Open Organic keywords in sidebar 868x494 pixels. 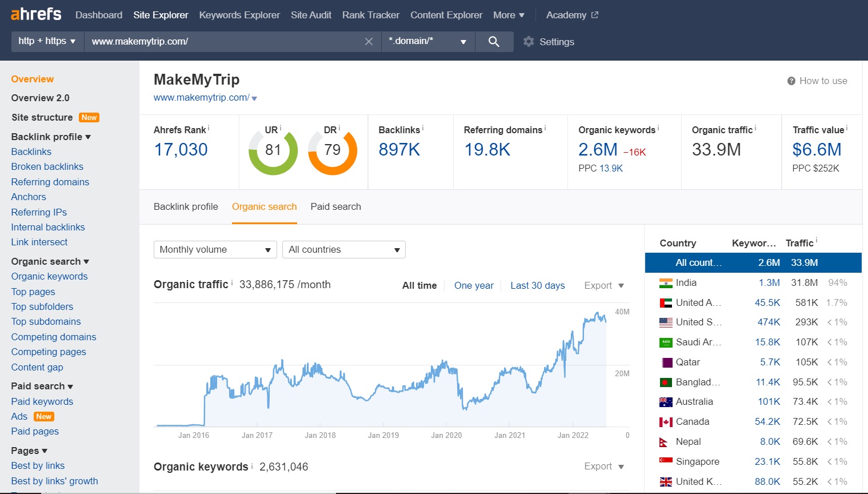50,276
